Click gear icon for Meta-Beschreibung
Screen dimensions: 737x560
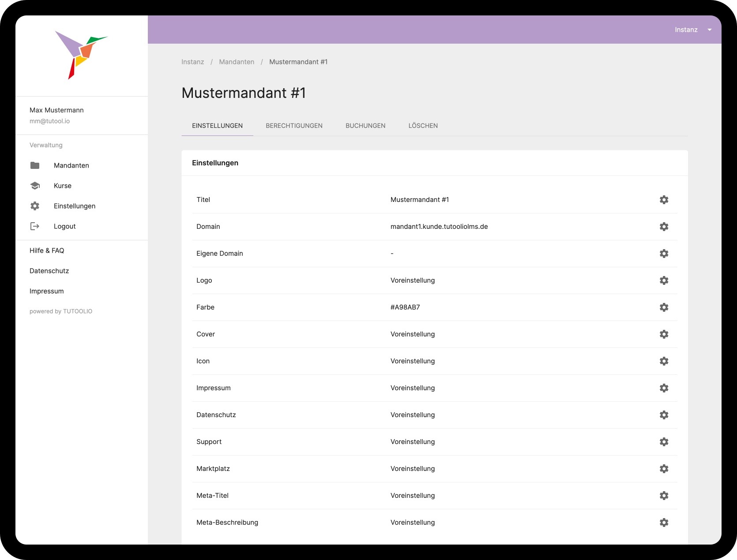(x=664, y=523)
